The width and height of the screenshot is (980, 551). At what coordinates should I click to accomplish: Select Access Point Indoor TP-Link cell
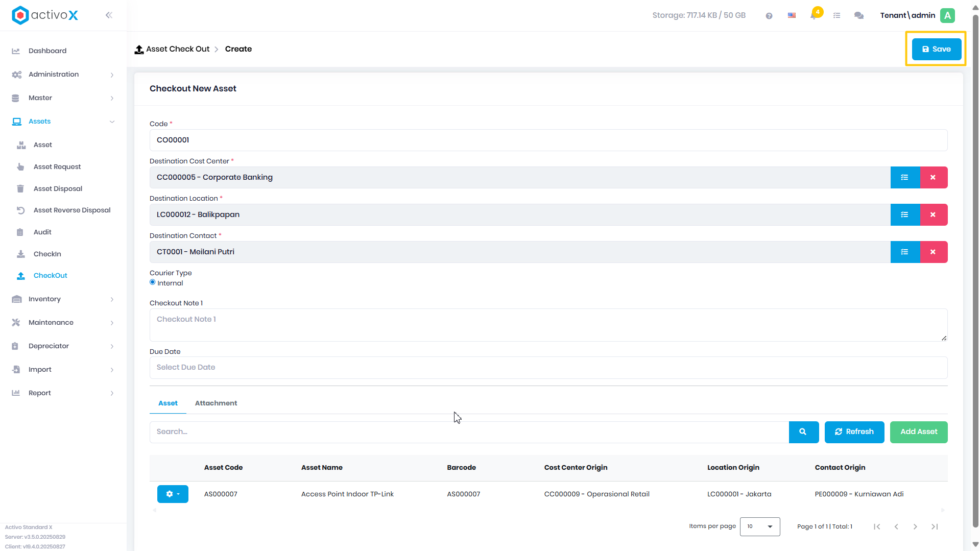[347, 494]
